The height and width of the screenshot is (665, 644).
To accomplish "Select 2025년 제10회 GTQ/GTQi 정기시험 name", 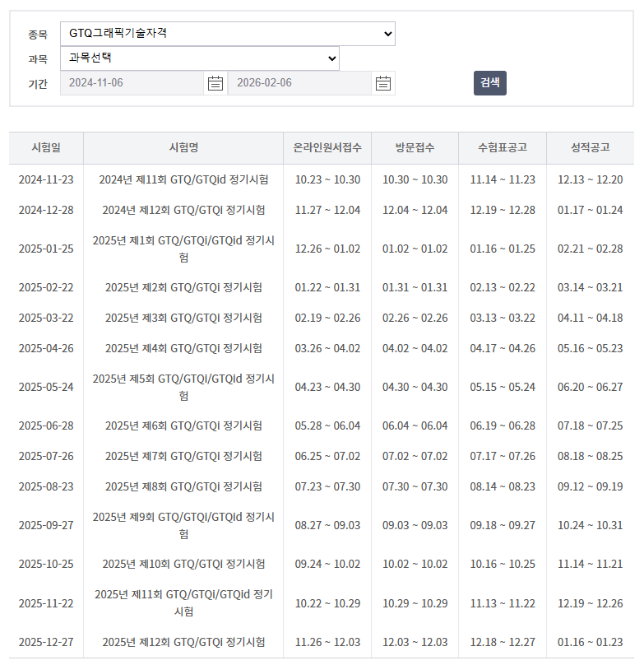I will [183, 564].
